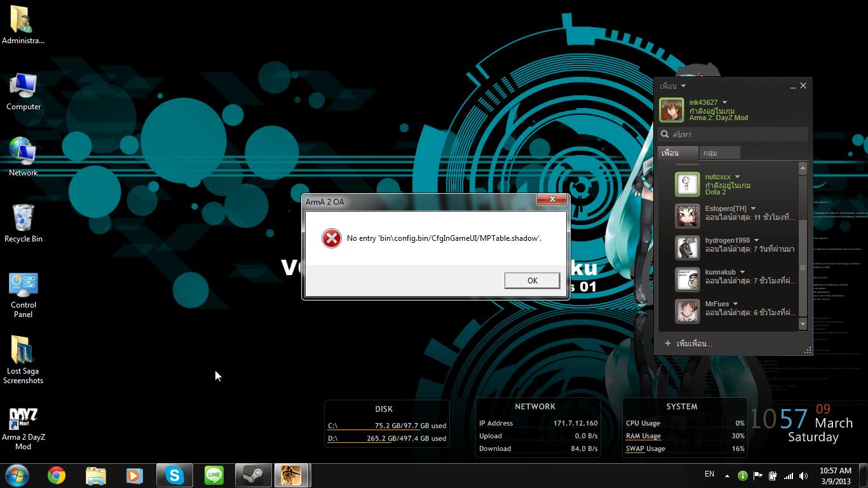Open LINE from the taskbar
Image resolution: width=868 pixels, height=488 pixels.
[214, 475]
